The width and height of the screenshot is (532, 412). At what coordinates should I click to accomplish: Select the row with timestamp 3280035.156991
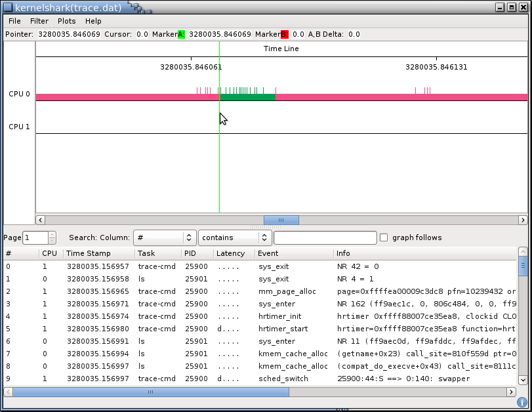click(260, 341)
